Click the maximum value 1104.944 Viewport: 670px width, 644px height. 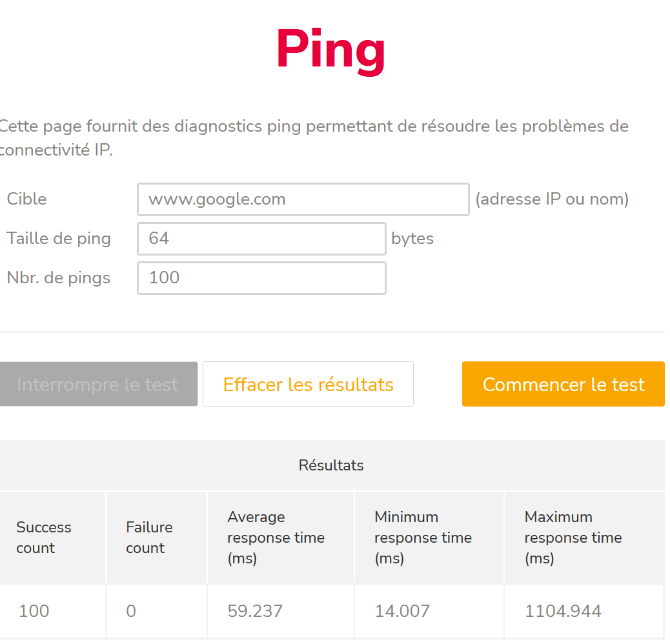tap(563, 611)
